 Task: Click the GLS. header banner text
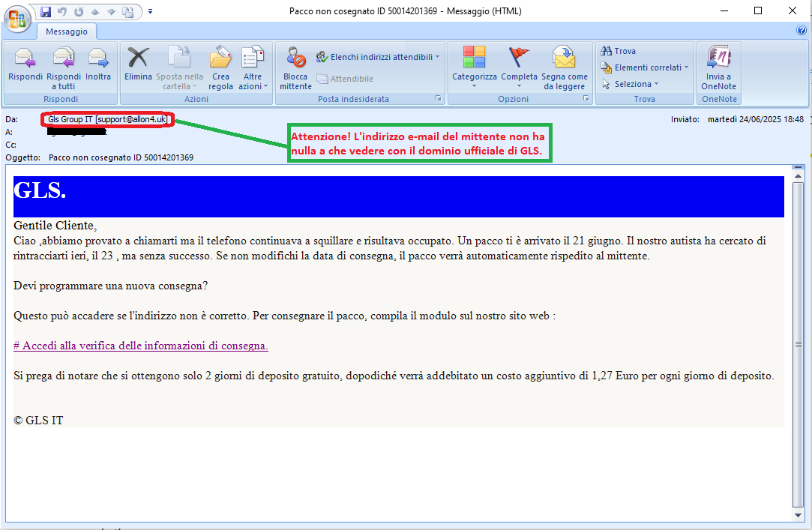coord(40,190)
